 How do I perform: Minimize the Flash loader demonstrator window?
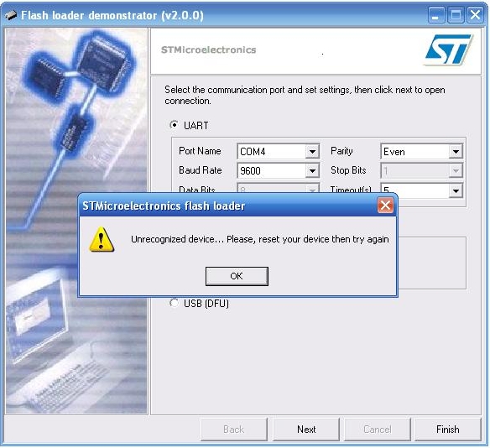pos(436,15)
